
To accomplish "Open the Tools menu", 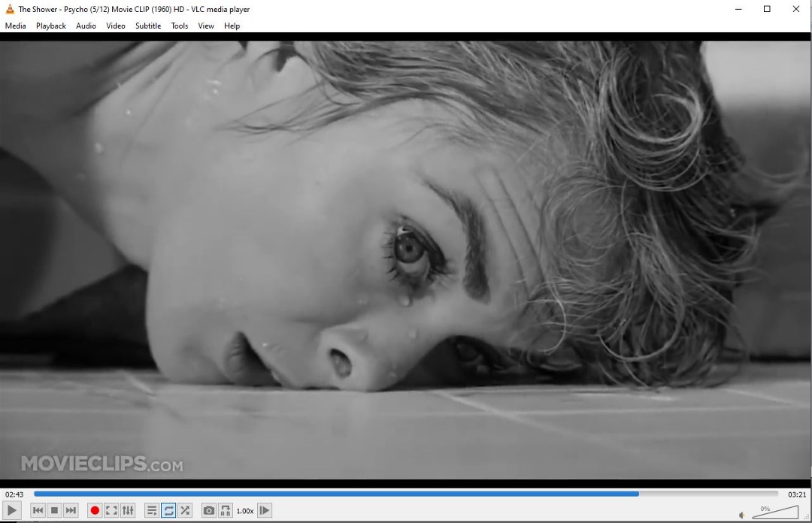I will [x=180, y=26].
